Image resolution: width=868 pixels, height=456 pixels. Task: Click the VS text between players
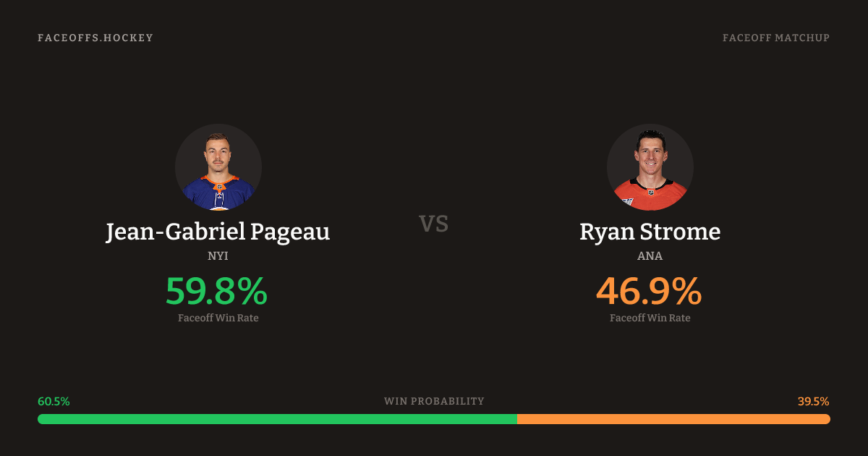[x=434, y=224]
